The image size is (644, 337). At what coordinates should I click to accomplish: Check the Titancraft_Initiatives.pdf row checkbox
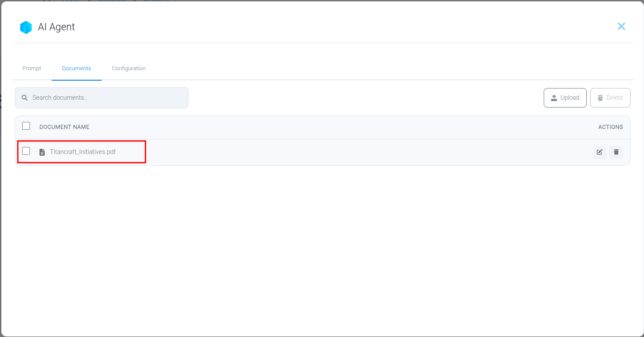pyautogui.click(x=26, y=151)
